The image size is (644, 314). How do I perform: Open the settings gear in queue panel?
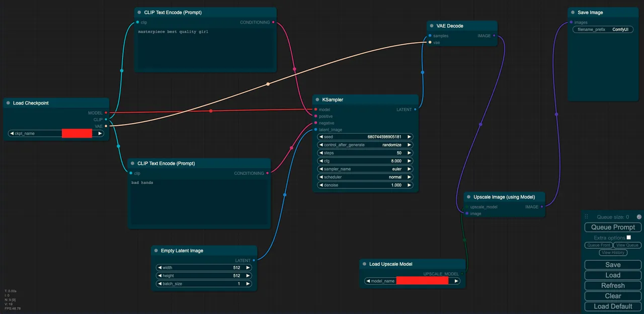tap(639, 217)
